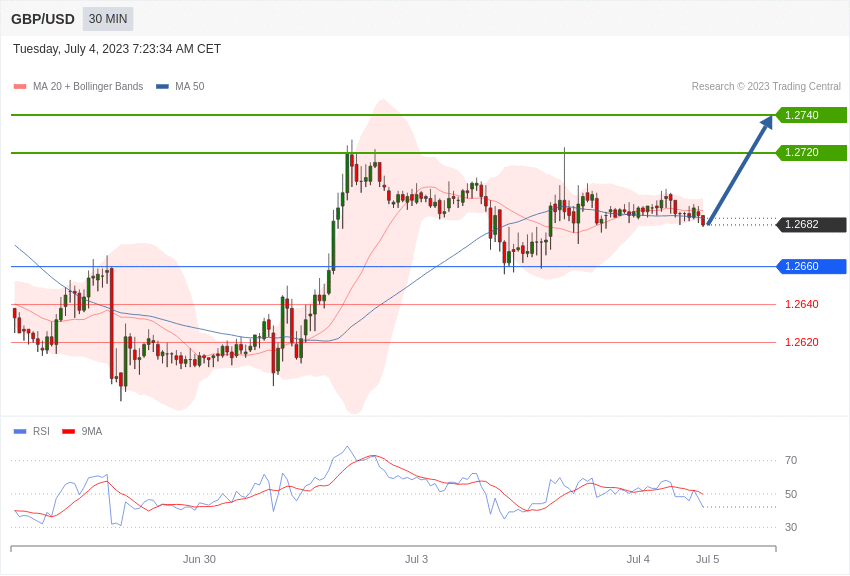Click the MA 50 legend label
Screen dimensions: 850x576
(190, 86)
